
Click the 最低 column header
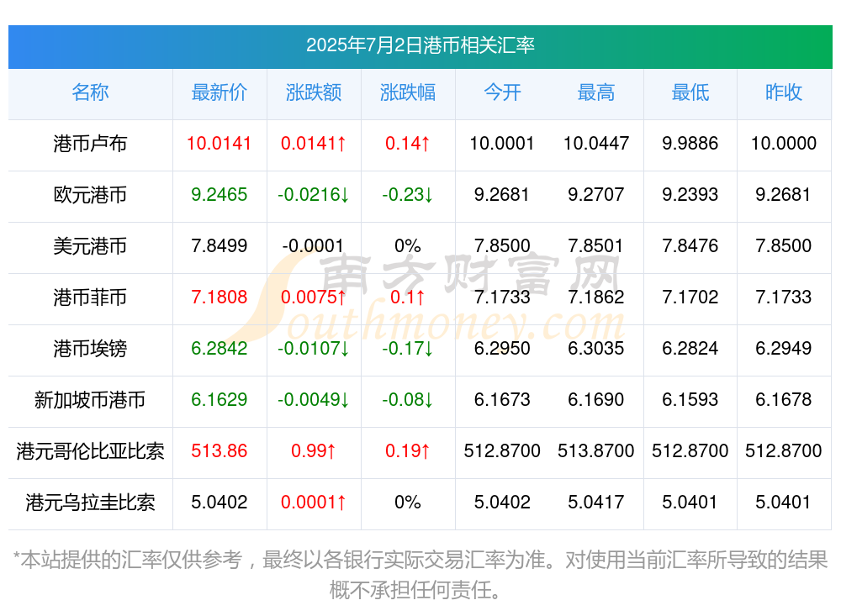690,92
